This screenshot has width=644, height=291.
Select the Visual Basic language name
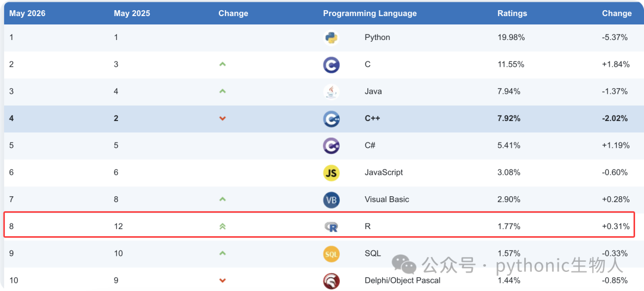pyautogui.click(x=387, y=200)
